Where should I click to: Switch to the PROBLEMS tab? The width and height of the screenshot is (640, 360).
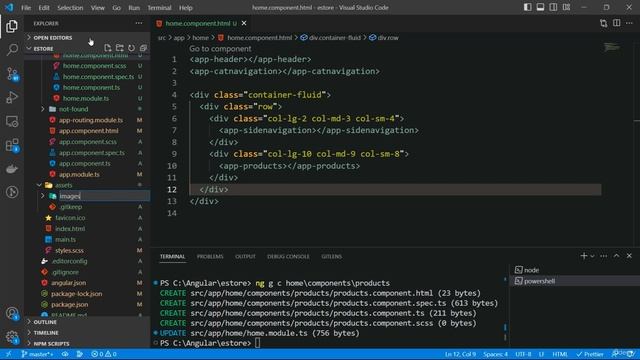pos(210,256)
